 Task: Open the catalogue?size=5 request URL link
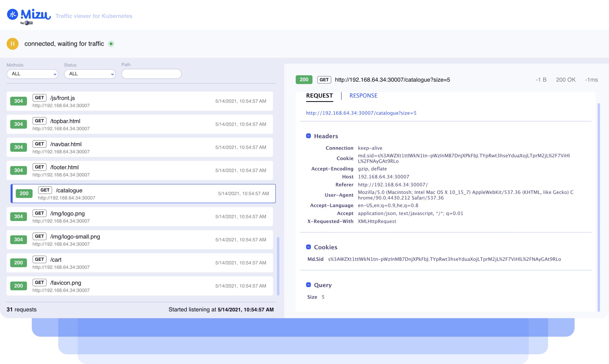361,113
